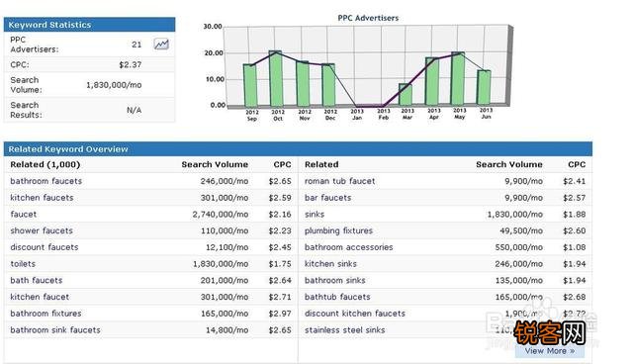Open the PPC Advertisers chart icon

pos(161,44)
